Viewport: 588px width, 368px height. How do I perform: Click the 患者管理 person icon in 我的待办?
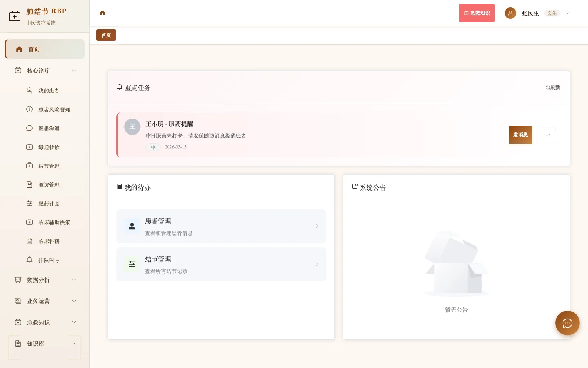(x=132, y=226)
